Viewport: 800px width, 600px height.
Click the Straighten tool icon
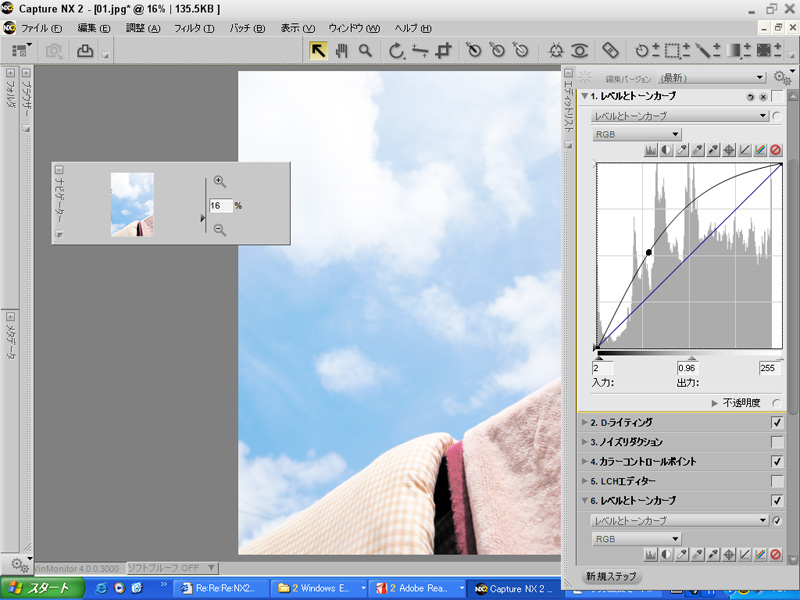[x=421, y=50]
